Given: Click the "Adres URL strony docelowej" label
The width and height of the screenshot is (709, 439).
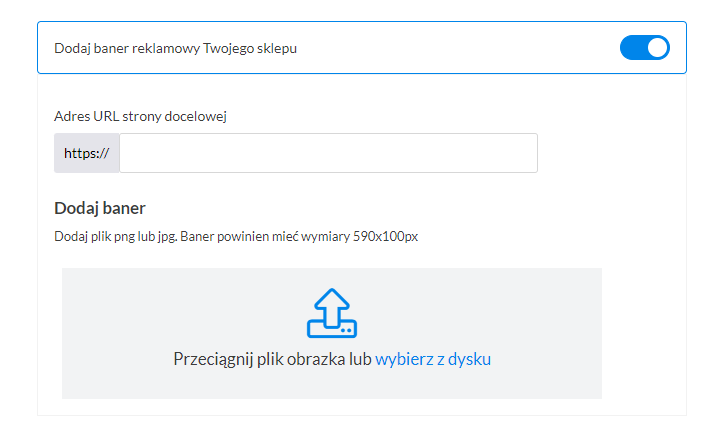Looking at the screenshot, I should 140,116.
